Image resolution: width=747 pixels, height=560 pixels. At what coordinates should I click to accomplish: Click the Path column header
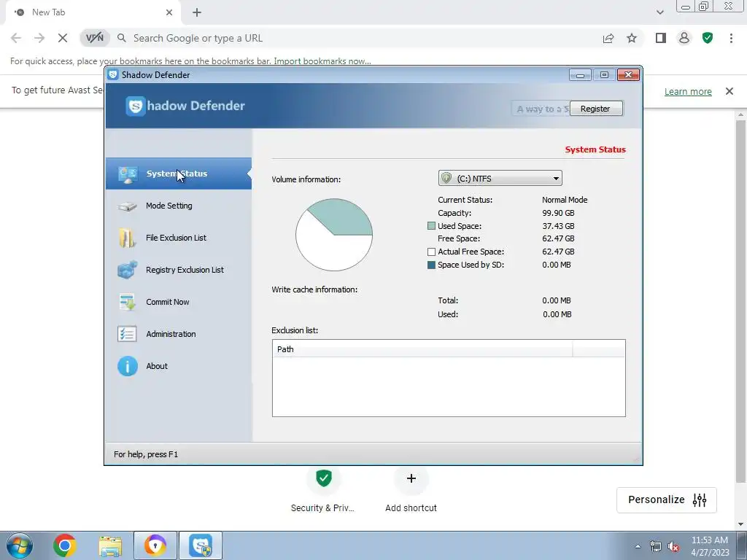pyautogui.click(x=422, y=349)
